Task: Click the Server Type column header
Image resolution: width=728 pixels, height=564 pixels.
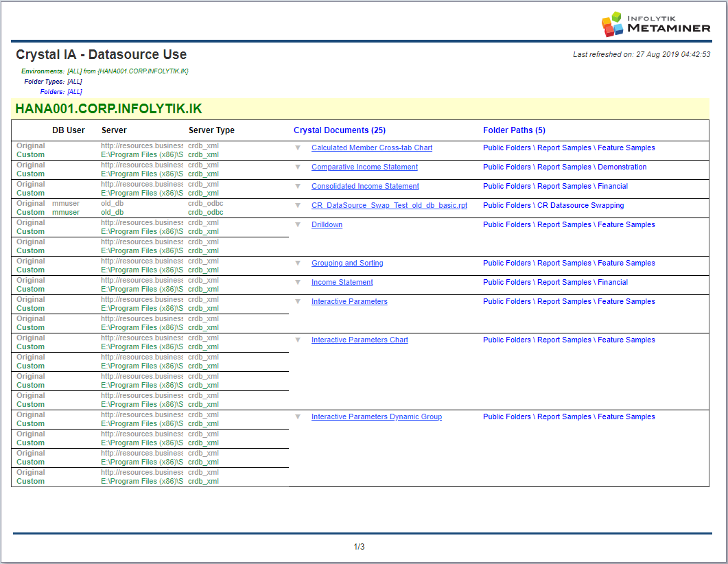Action: coord(211,130)
